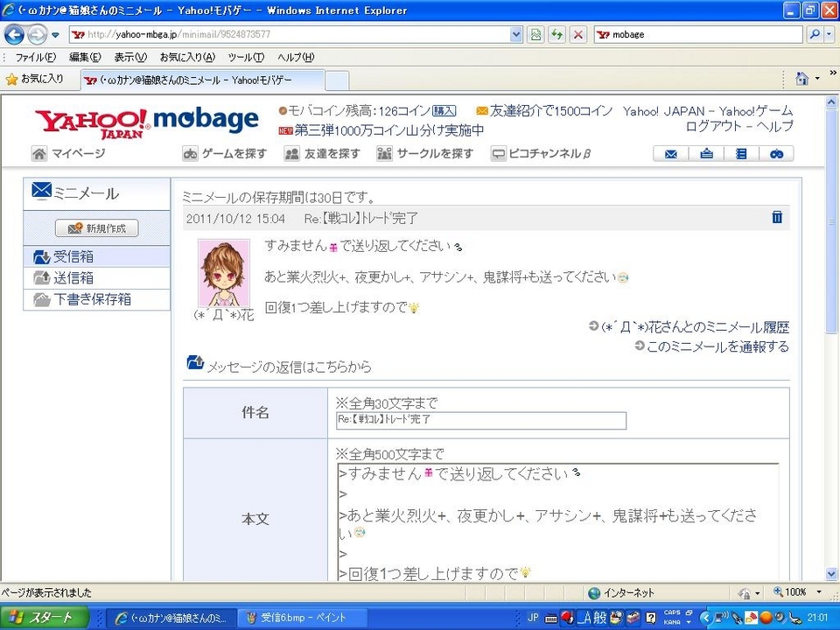Viewport: 840px width, 630px height.
Task: Open a new blank tab
Action: coord(337,80)
